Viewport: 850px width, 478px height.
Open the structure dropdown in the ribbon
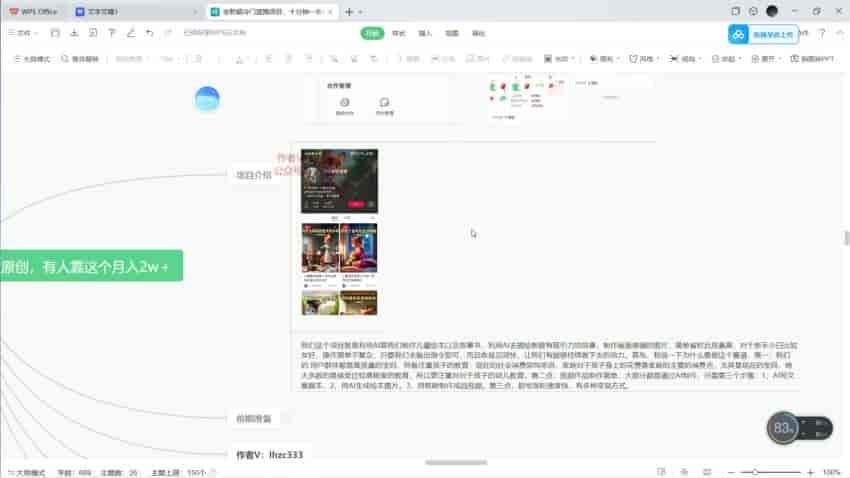[559, 59]
